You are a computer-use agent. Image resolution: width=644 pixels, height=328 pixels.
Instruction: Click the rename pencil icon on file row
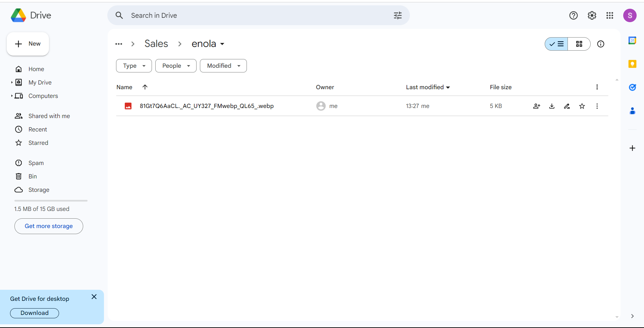tap(567, 106)
